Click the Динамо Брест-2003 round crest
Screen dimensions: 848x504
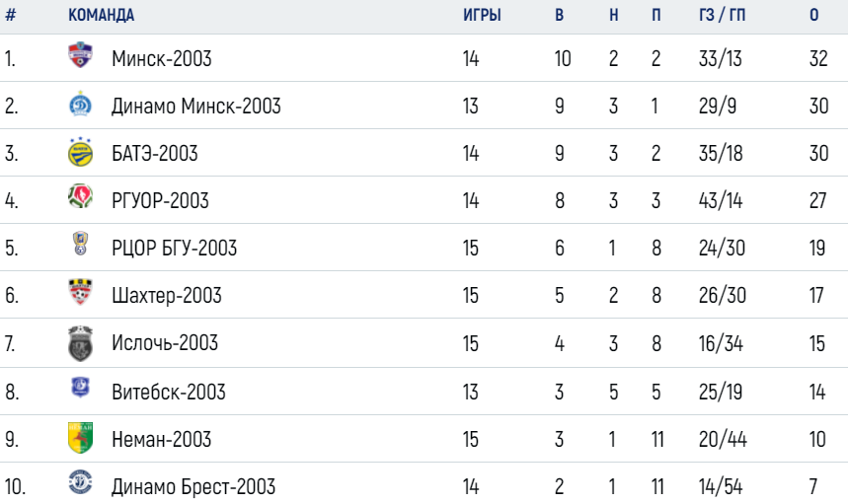80,482
